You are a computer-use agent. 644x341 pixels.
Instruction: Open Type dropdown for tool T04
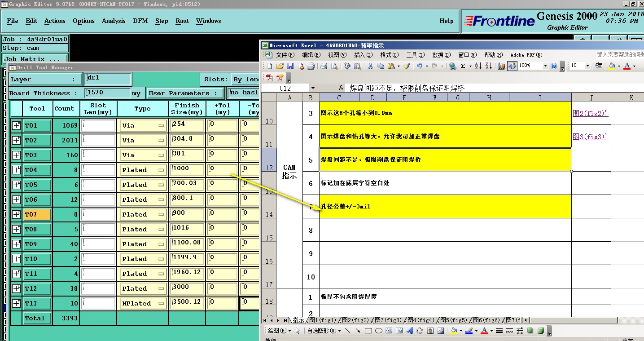pos(142,170)
